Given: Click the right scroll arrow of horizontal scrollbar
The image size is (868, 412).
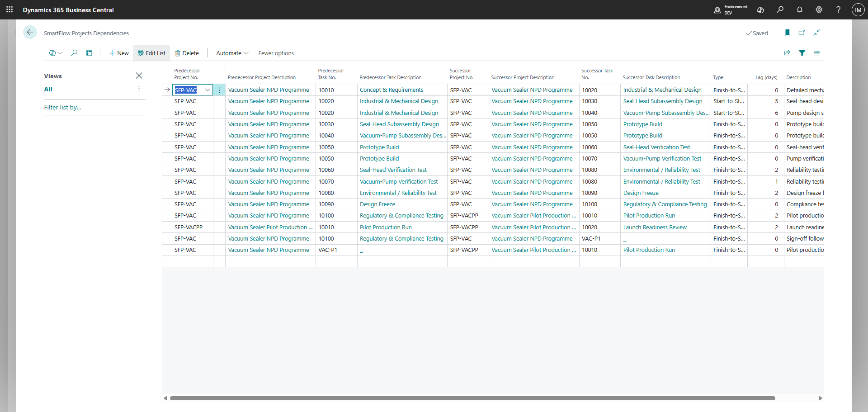Looking at the screenshot, I should 820,398.
